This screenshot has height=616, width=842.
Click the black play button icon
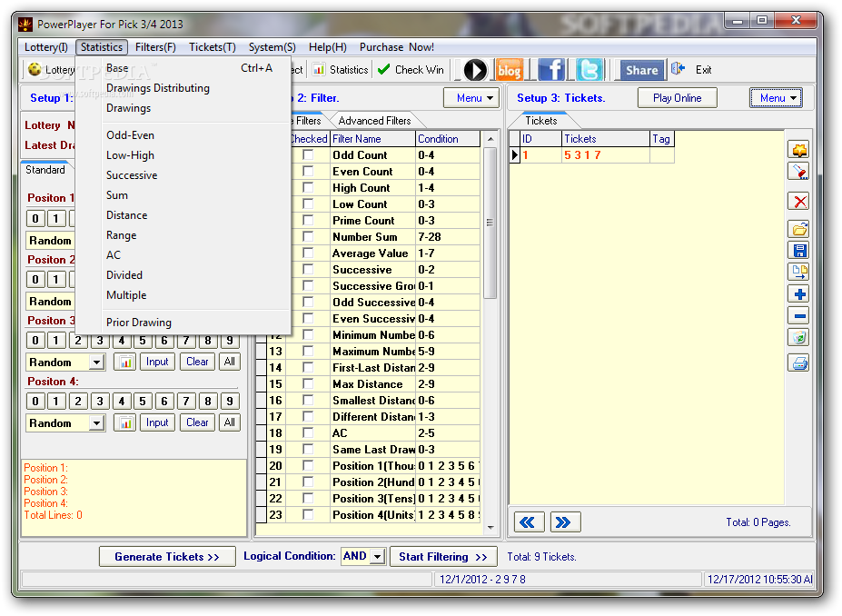475,70
